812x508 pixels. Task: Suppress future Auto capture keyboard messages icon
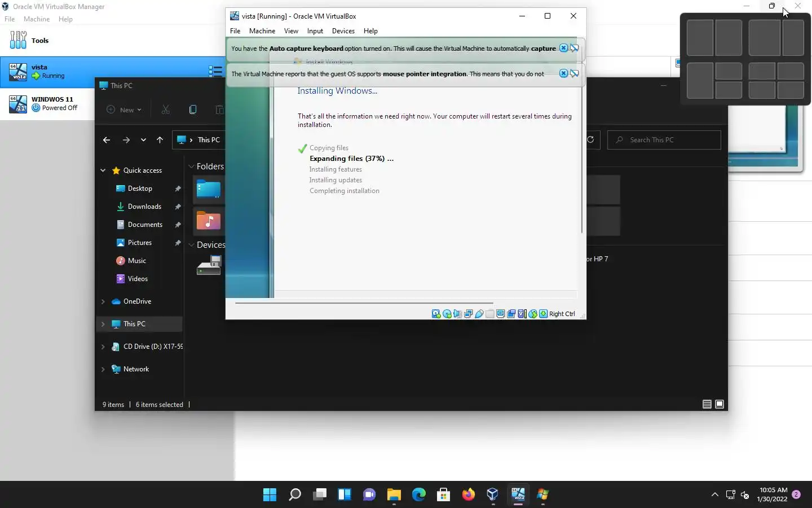point(575,48)
